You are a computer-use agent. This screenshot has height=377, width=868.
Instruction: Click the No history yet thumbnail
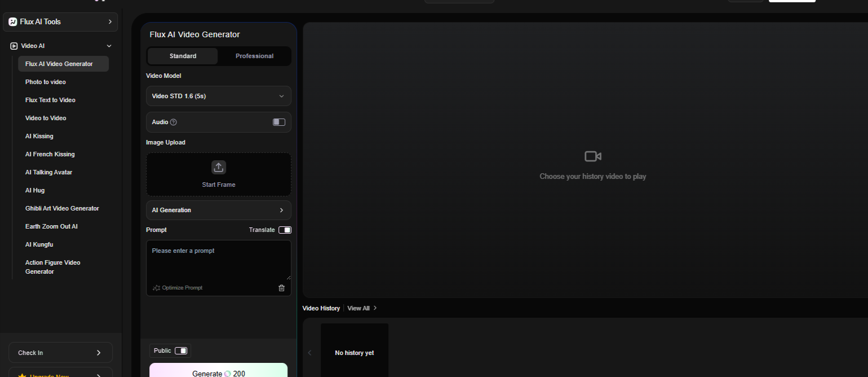(355, 350)
